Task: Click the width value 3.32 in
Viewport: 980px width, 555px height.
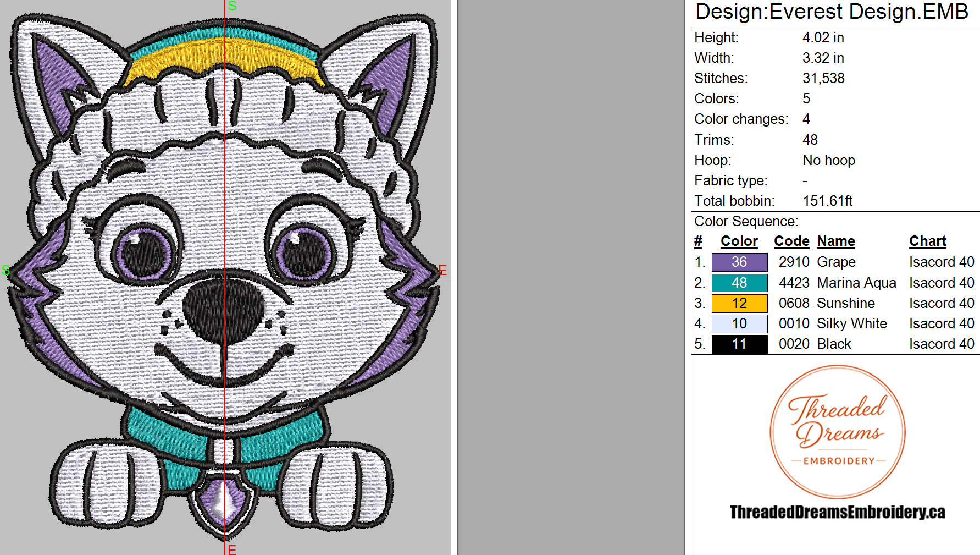Action: [823, 58]
